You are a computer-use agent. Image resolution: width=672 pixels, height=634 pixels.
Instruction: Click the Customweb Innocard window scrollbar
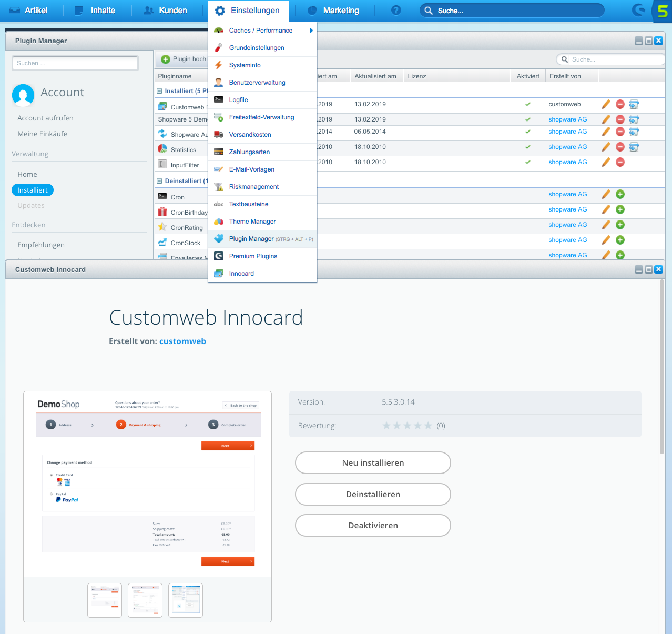click(x=662, y=367)
